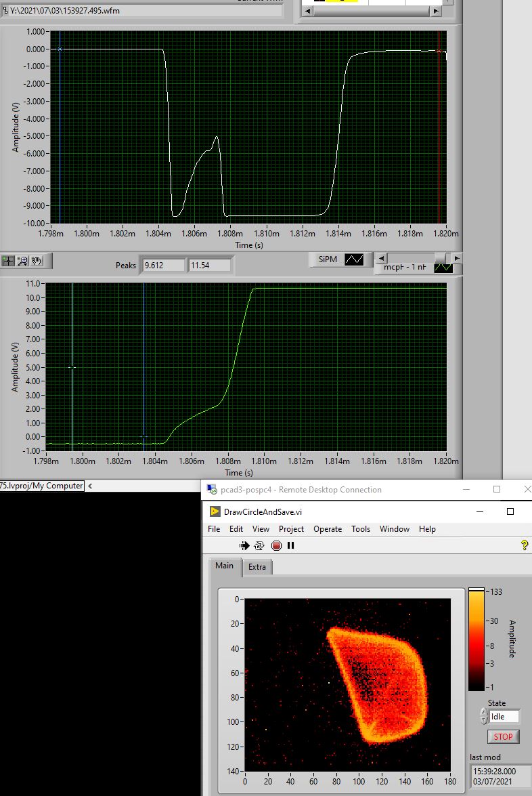Select the pan hand tool in graph palette

coord(36,261)
